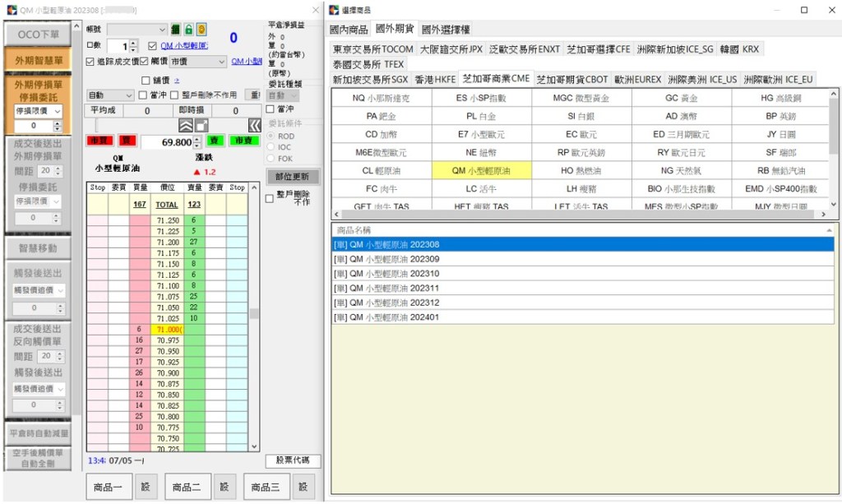Screen dimensions: 842x504
Task: Toggle the 鋪價 checkbox
Action: pos(146,81)
